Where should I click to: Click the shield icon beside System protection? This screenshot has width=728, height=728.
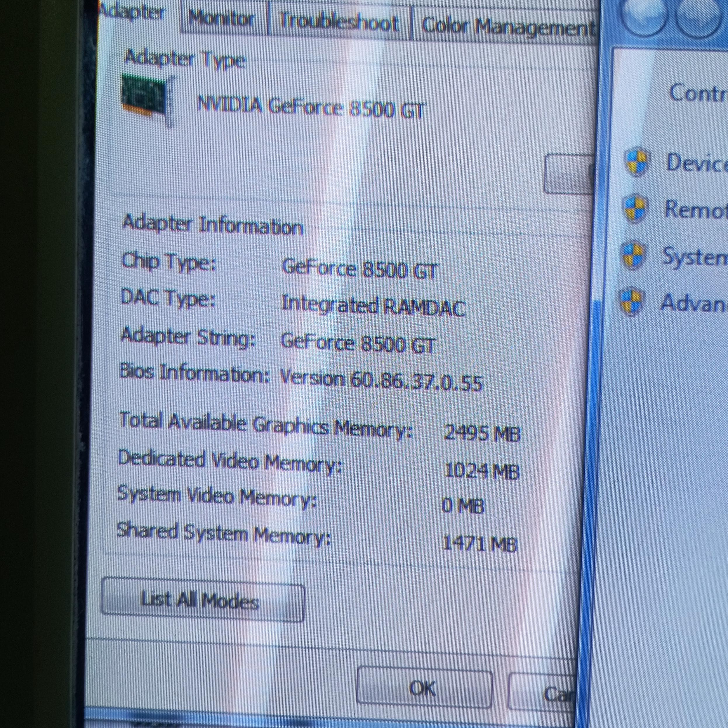[x=633, y=255]
